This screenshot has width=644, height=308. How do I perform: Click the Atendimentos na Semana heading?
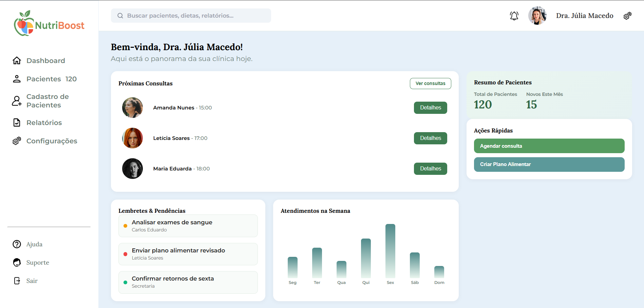(x=315, y=211)
